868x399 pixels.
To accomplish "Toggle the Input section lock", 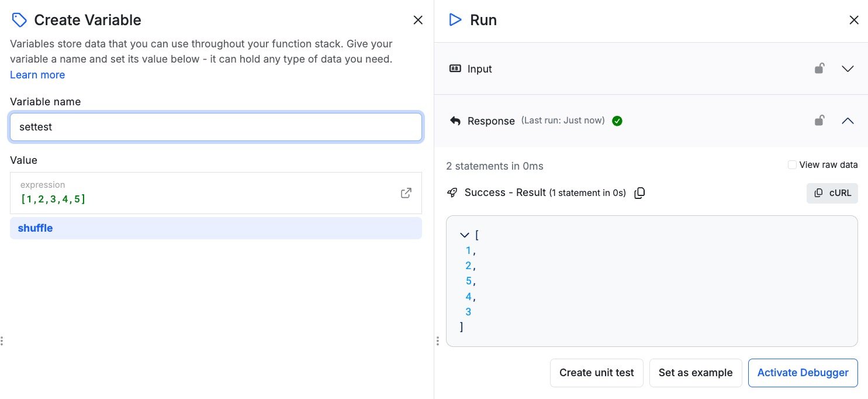I will [x=819, y=68].
